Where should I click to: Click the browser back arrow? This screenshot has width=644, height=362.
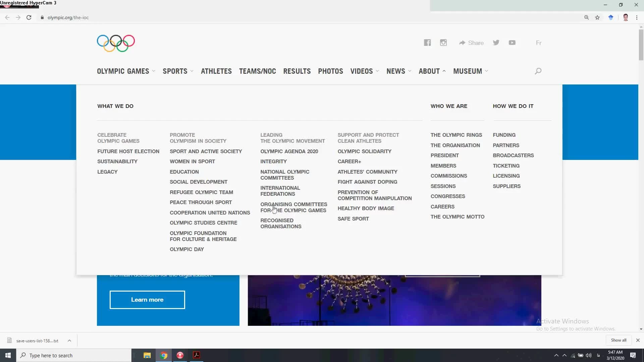point(7,17)
